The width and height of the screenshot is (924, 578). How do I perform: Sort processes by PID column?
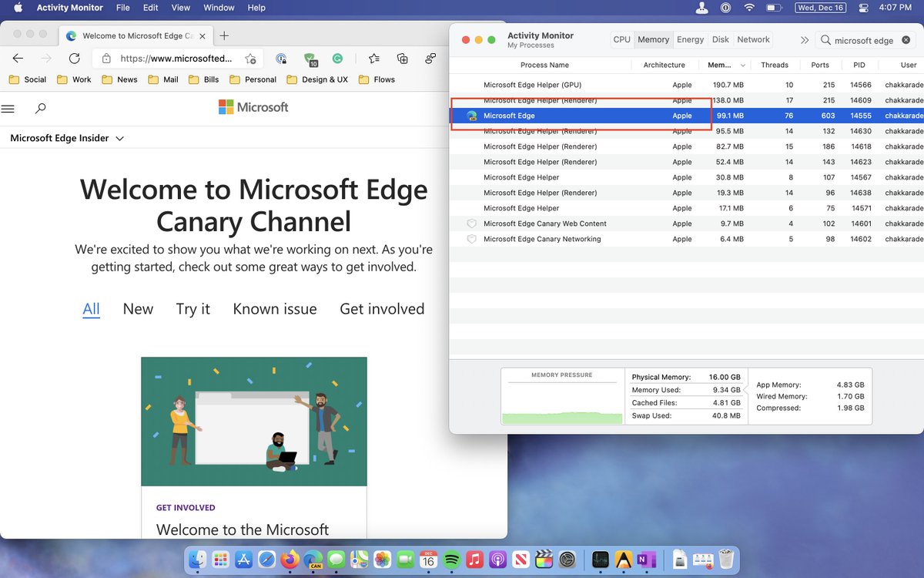pyautogui.click(x=859, y=65)
